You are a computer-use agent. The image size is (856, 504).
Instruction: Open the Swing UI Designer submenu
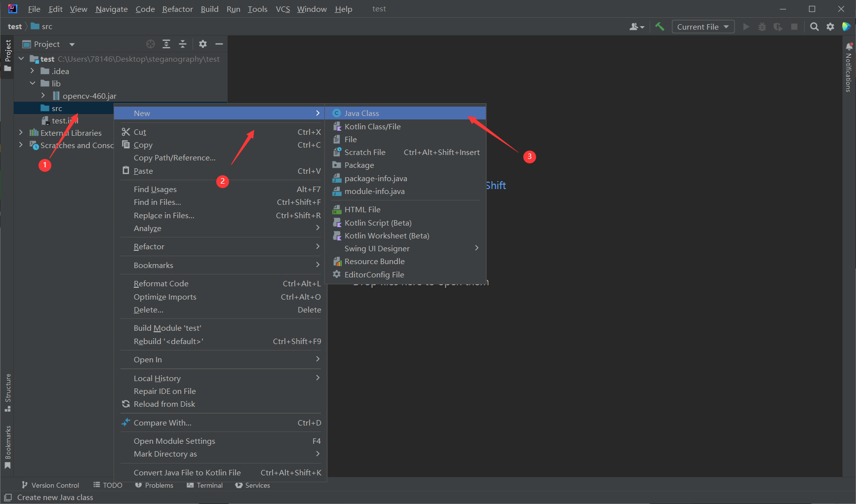(405, 248)
